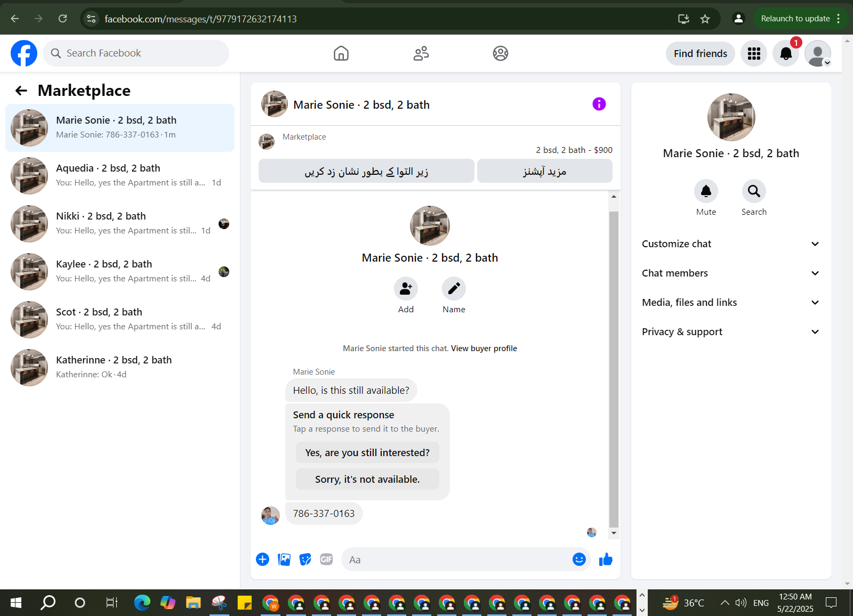The height and width of the screenshot is (616, 853).
Task: Click the chat scrollbar thumb
Action: tap(614, 369)
